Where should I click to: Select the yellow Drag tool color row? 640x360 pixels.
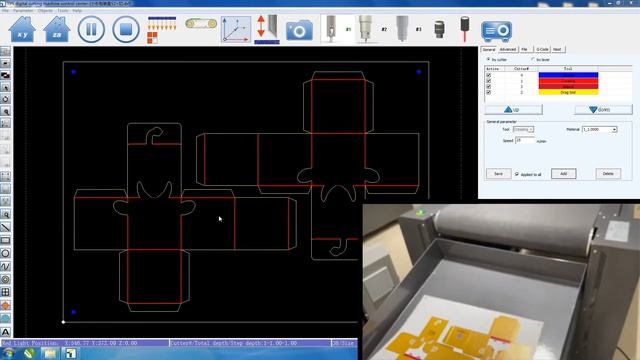coord(568,92)
